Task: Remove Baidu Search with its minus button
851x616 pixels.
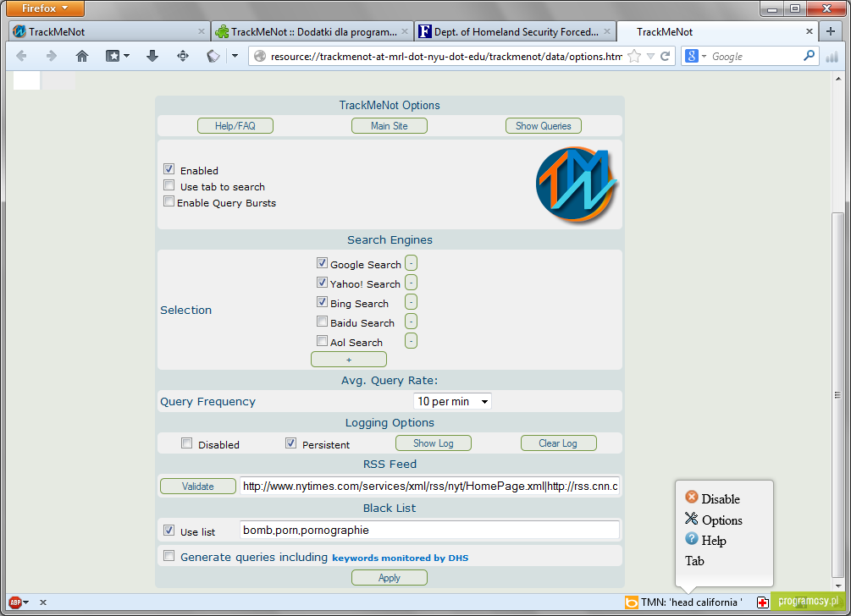Action: 411,322
